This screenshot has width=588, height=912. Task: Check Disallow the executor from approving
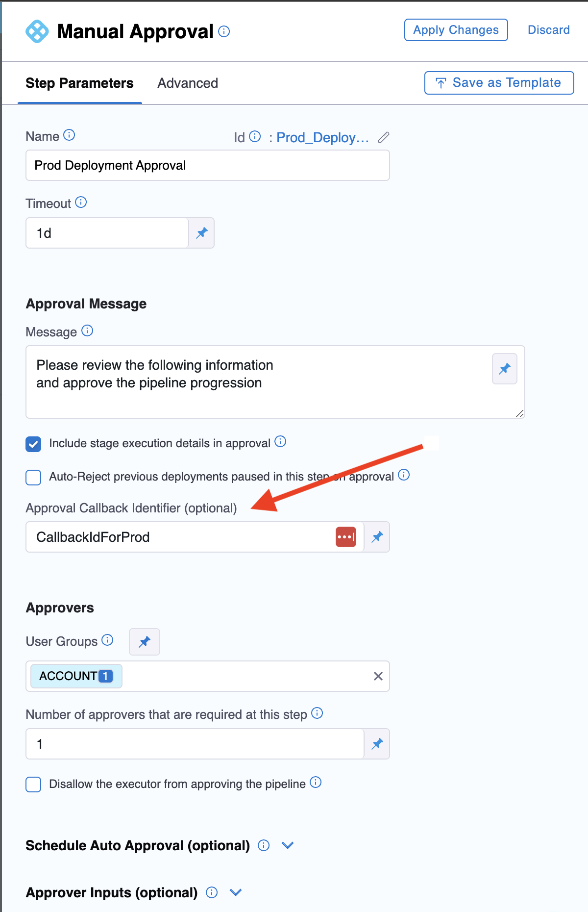tap(33, 784)
